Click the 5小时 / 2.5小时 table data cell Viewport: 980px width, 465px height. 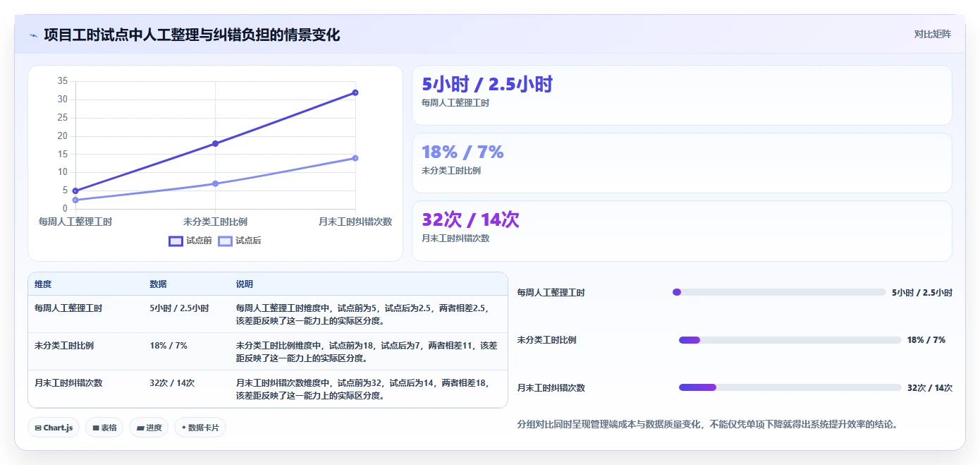(179, 308)
